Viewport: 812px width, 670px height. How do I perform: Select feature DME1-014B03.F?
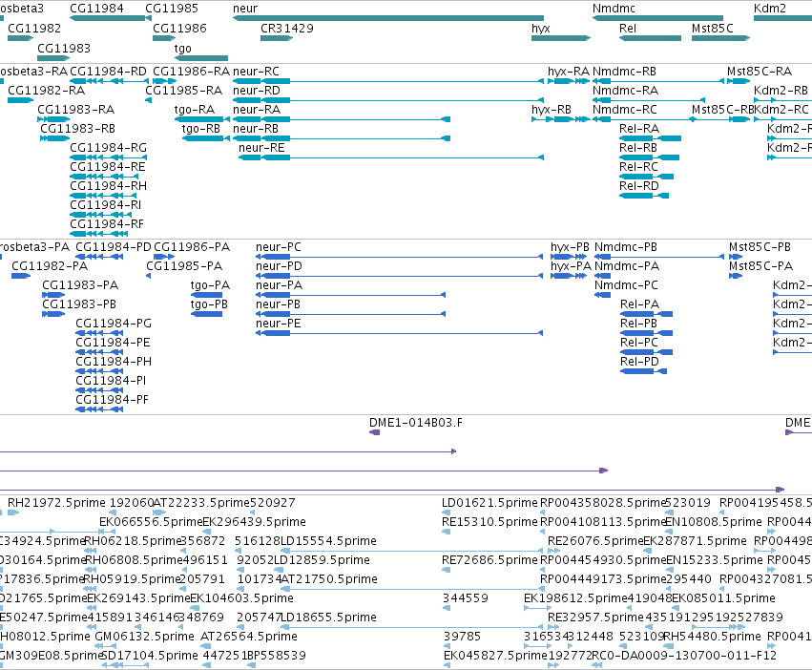pos(374,432)
